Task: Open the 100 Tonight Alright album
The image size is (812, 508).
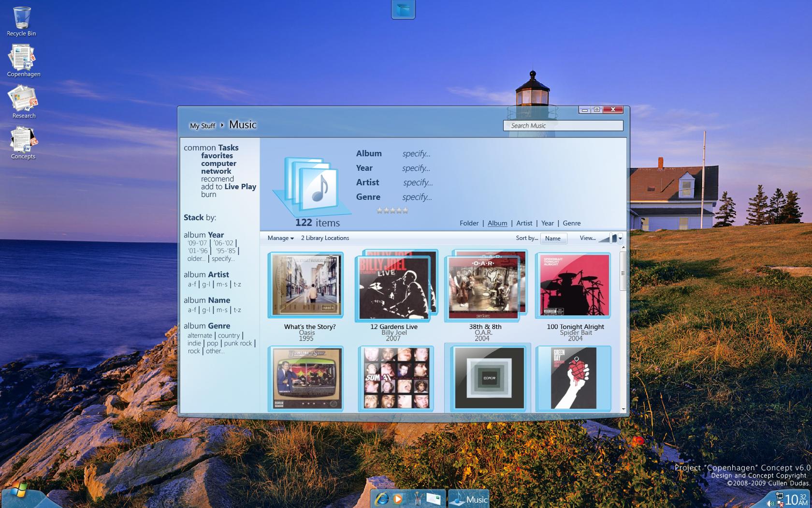Action: pyautogui.click(x=573, y=285)
